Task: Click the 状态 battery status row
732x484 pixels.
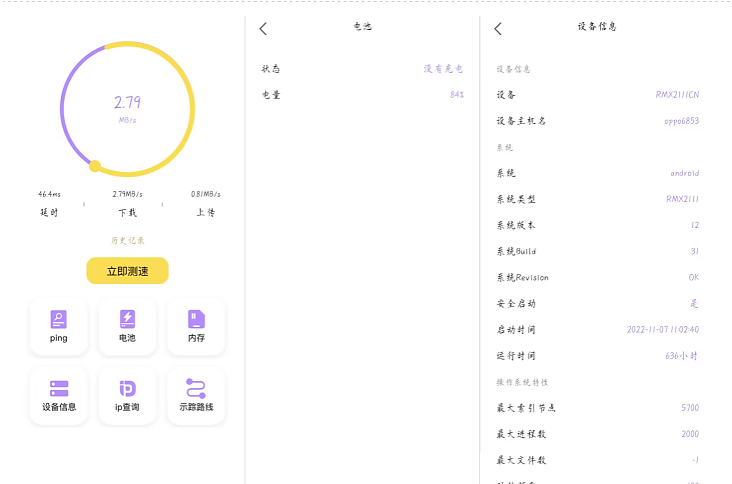Action: [x=362, y=69]
